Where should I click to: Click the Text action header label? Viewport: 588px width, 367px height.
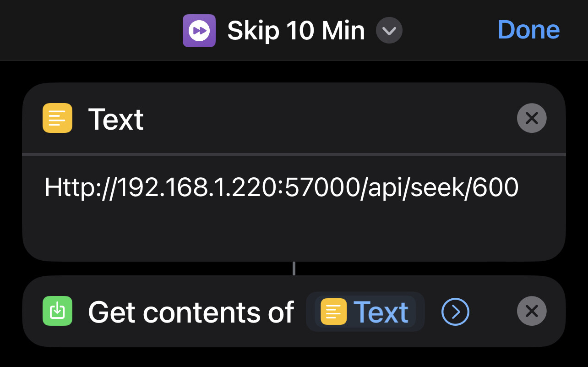(116, 119)
